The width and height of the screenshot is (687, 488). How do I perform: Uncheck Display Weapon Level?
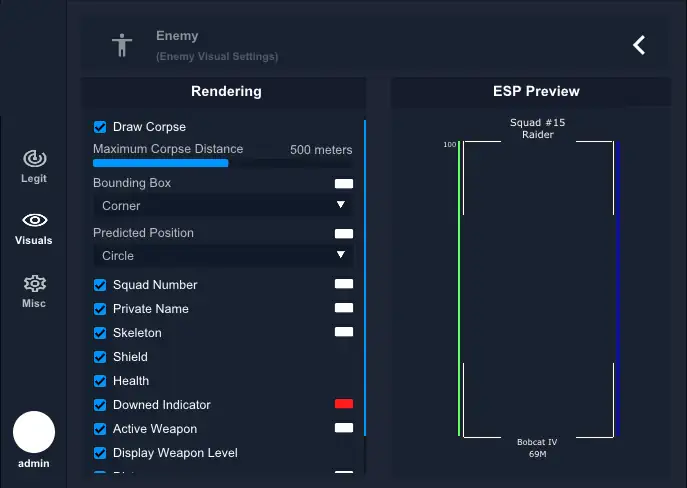[x=100, y=453]
